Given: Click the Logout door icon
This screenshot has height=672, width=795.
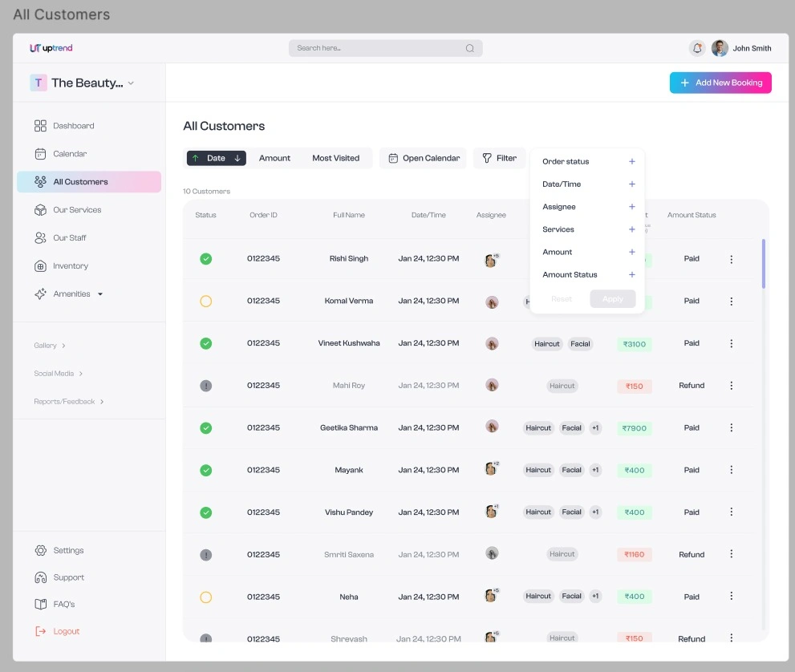Looking at the screenshot, I should click(41, 631).
